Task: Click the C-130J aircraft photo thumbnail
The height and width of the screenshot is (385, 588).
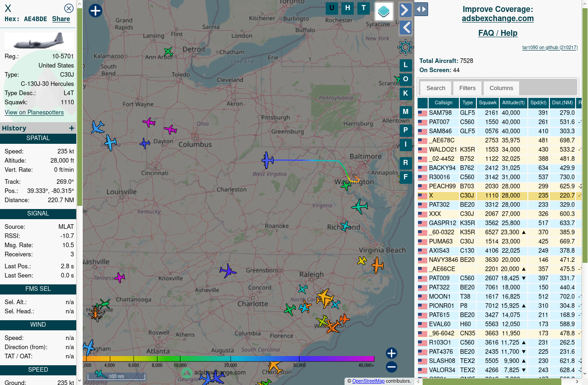Action: (x=39, y=40)
